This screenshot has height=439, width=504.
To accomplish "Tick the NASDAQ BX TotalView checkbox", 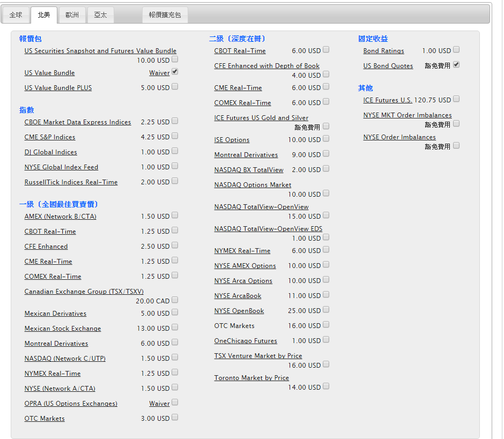I will click(326, 168).
